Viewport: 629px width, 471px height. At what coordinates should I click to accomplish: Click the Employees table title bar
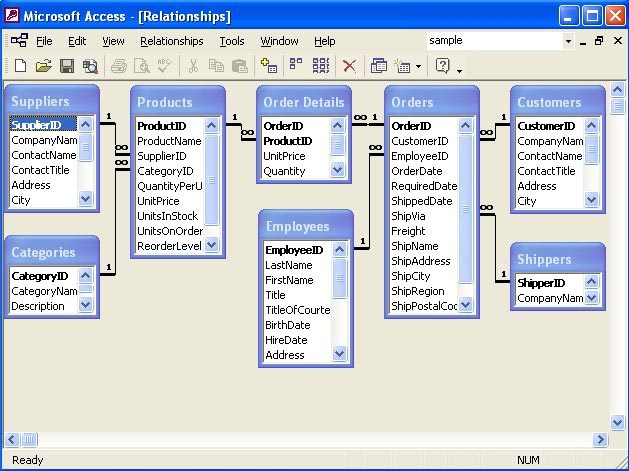pos(306,225)
